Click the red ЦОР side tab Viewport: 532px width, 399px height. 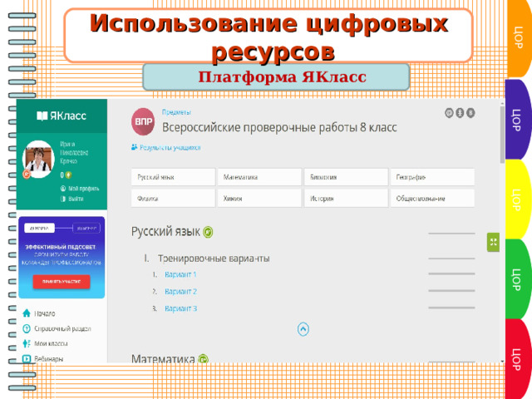518,359
